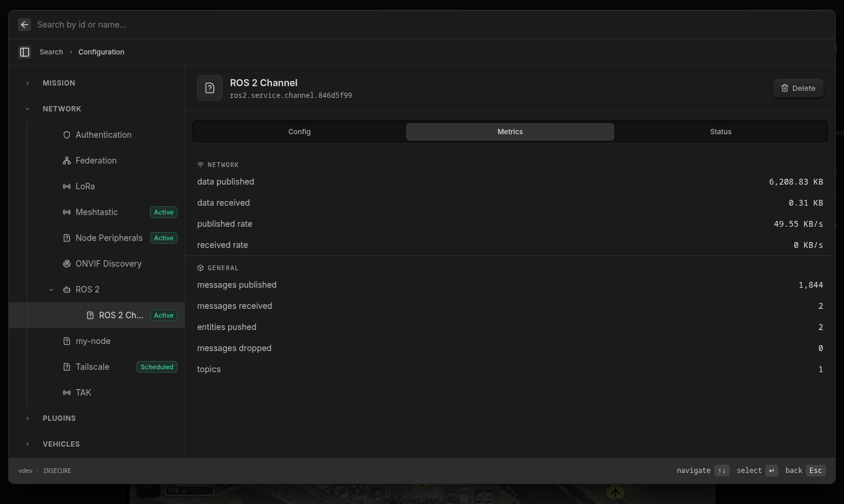Click the Authentication shield icon
Screen dimensions: 844x504
(x=67, y=135)
